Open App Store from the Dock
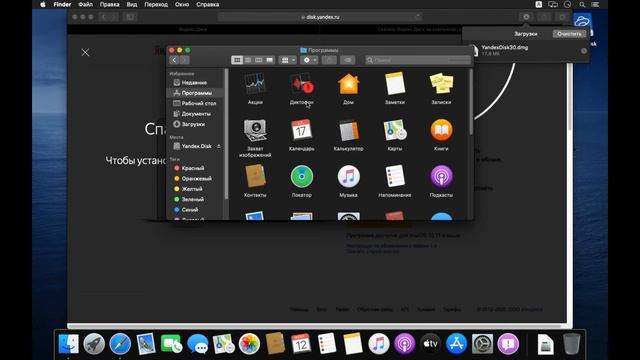Screen dimensions: 640x360 coord(456,344)
